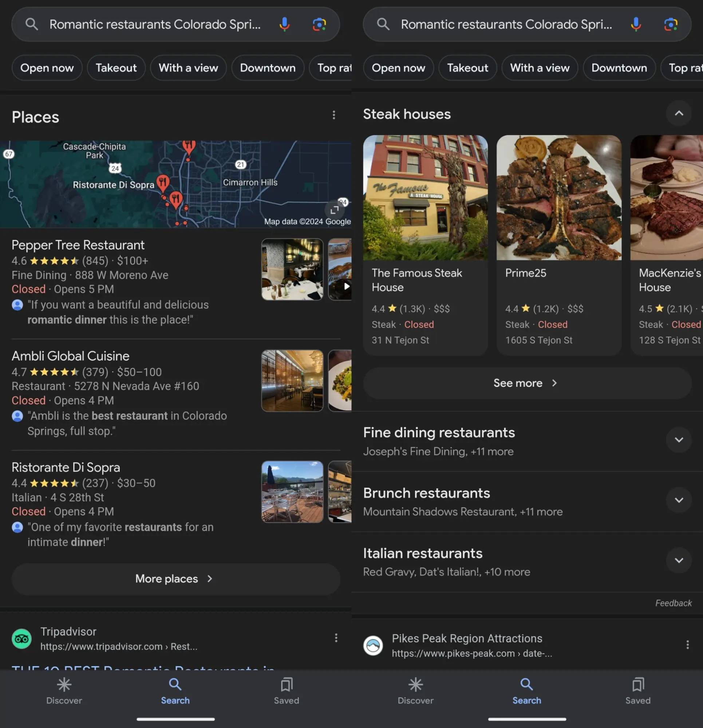Toggle the Open now filter chip on left
703x728 pixels.
pyautogui.click(x=47, y=68)
